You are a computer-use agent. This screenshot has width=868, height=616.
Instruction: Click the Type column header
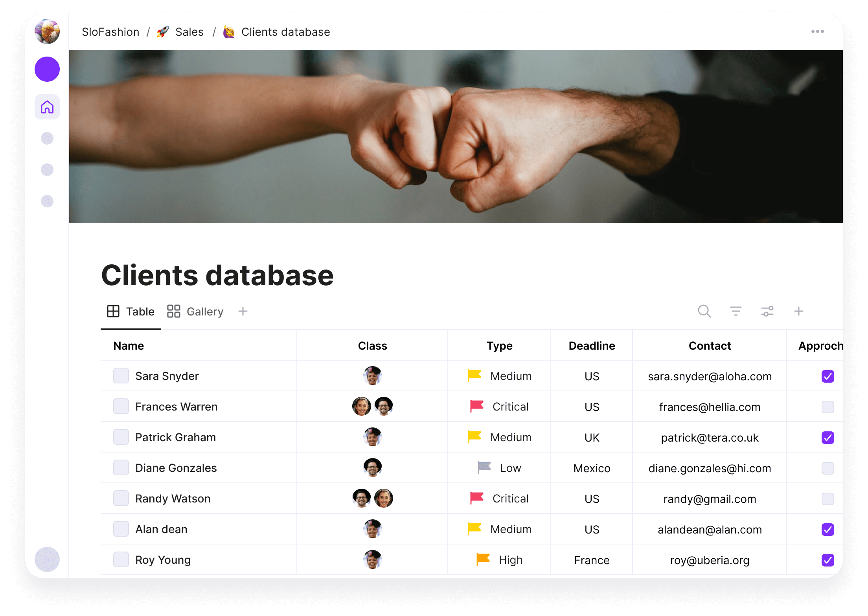tap(499, 346)
